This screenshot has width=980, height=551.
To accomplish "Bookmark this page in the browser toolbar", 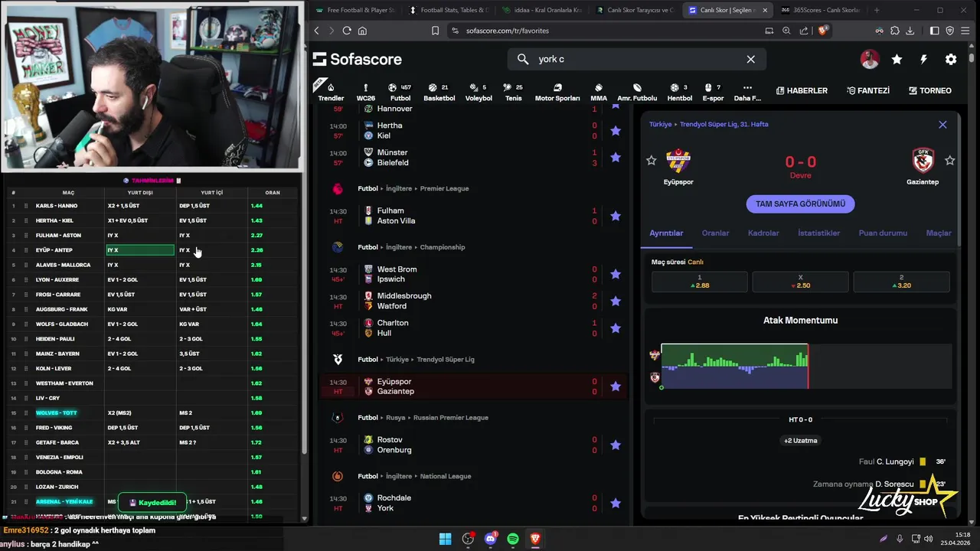I will tap(435, 31).
